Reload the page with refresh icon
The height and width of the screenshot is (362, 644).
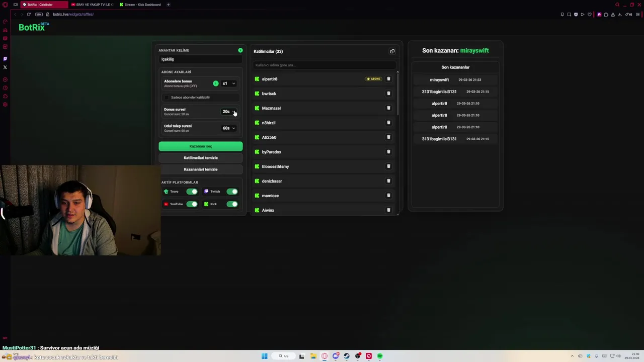pos(29,14)
